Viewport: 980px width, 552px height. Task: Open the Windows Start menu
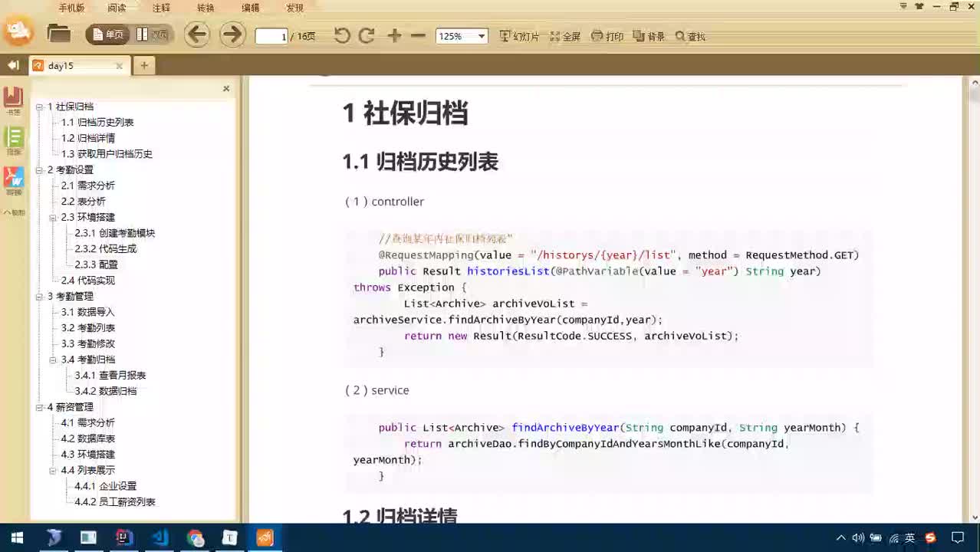17,538
